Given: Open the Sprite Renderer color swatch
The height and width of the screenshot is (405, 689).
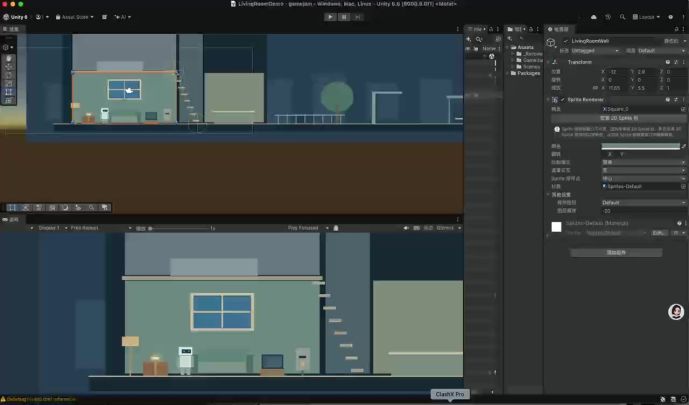Looking at the screenshot, I should pyautogui.click(x=640, y=146).
